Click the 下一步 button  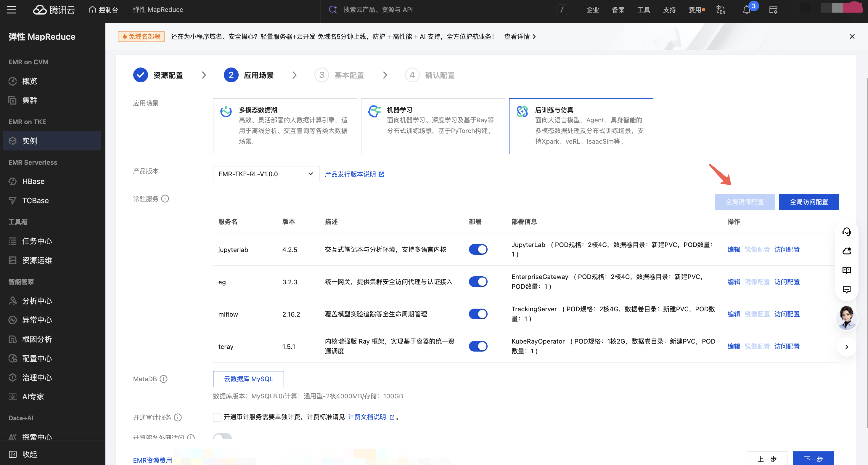(813, 458)
